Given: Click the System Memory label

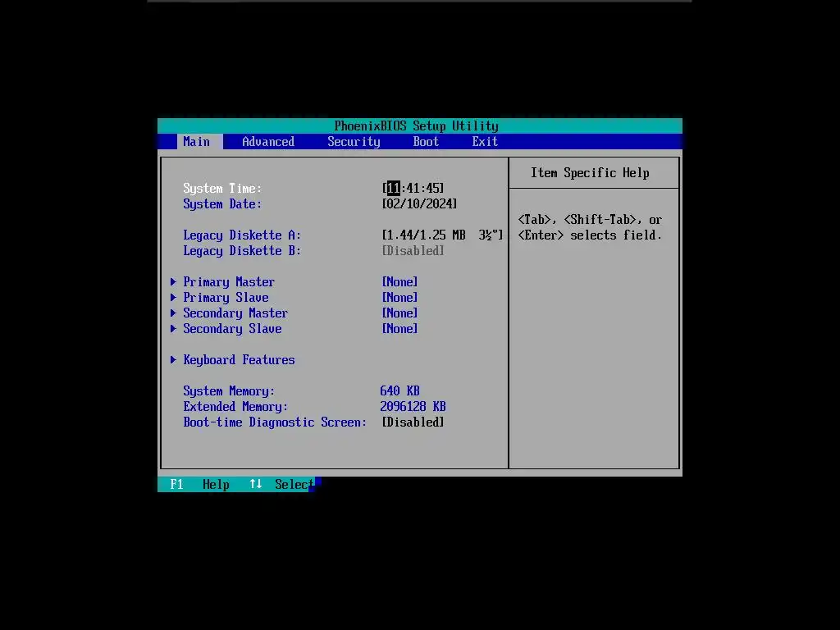Looking at the screenshot, I should 229,391.
